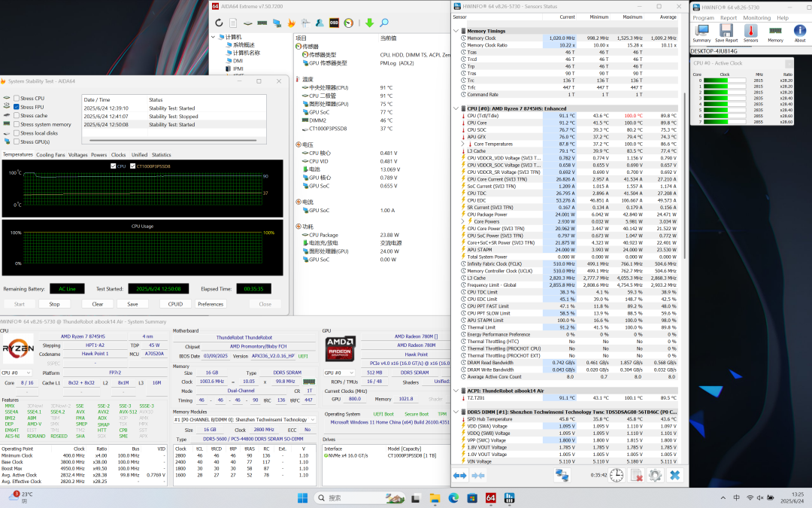Expand the Core Powers row

tap(463, 221)
